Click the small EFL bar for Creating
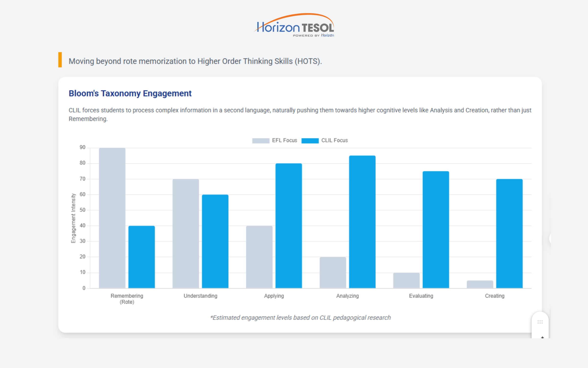Viewport: 588px width, 368px height. pos(480,284)
